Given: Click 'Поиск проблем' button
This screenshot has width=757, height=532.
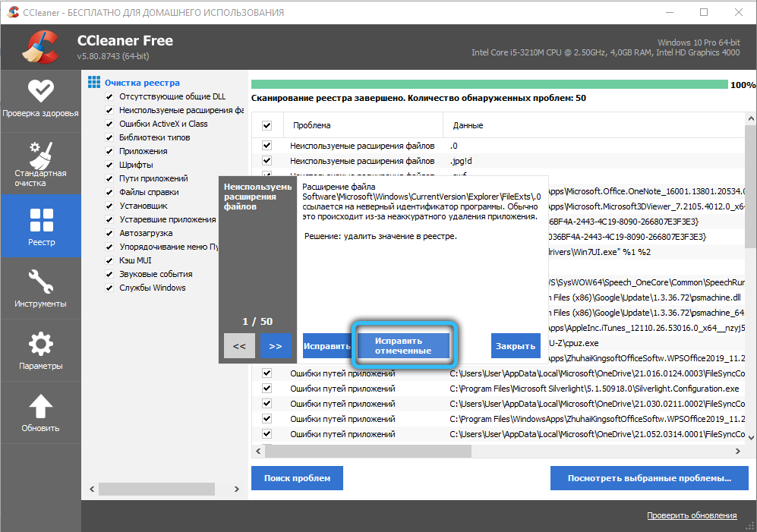Looking at the screenshot, I should tap(297, 478).
